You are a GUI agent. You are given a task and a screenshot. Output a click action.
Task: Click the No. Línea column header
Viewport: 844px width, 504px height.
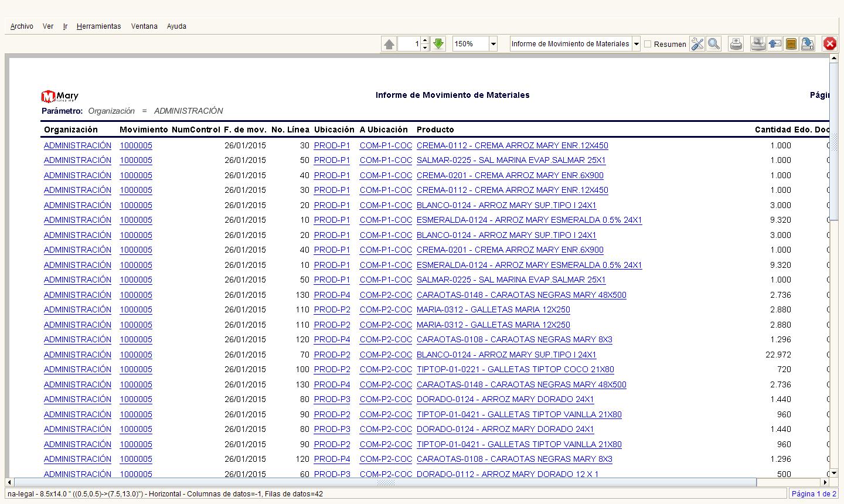[x=290, y=130]
